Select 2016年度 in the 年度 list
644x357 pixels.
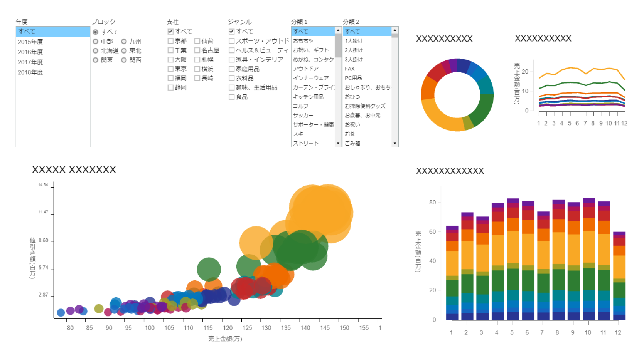pos(30,52)
